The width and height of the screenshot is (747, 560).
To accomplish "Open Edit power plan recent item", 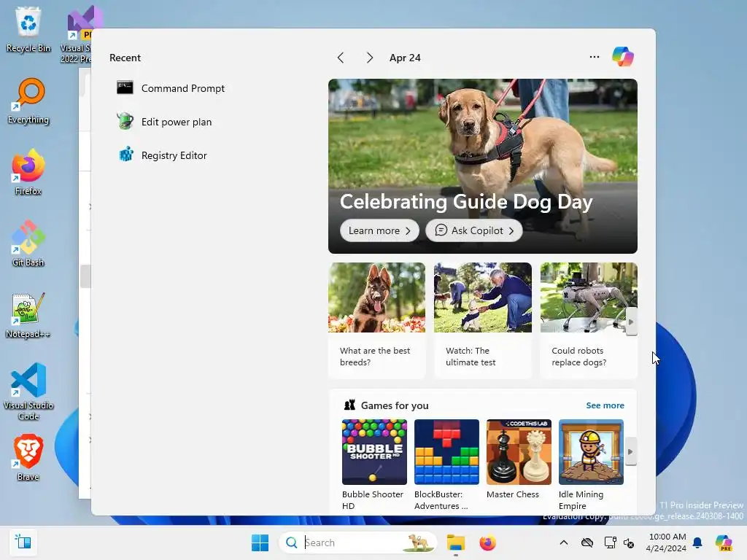I will point(164,122).
